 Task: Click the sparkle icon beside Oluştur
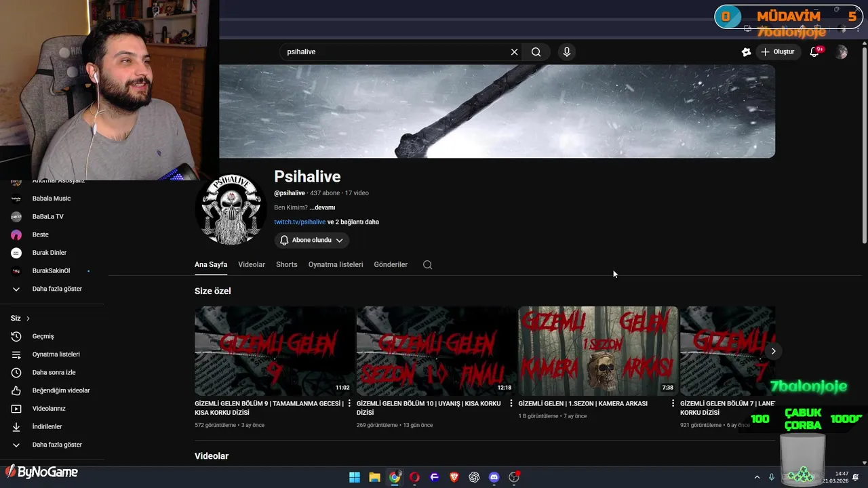pos(747,52)
